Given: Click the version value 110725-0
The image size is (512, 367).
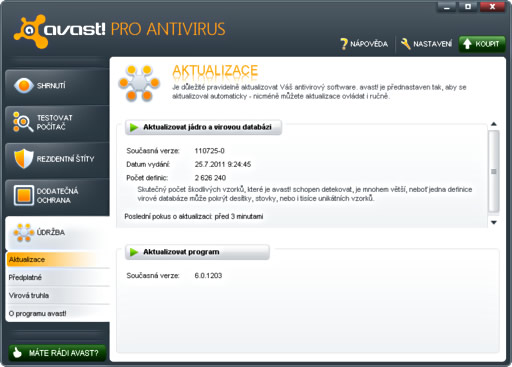Looking at the screenshot, I should click(x=210, y=151).
